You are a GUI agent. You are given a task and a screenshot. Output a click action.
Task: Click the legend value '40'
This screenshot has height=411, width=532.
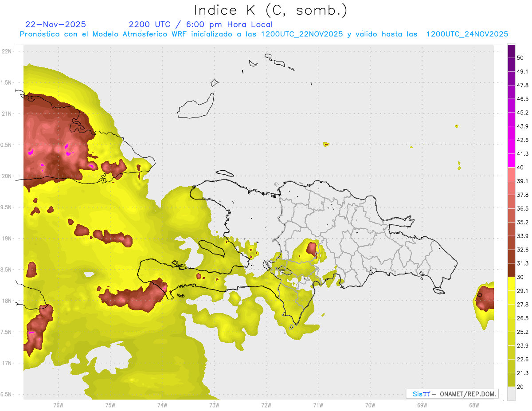pos(520,167)
